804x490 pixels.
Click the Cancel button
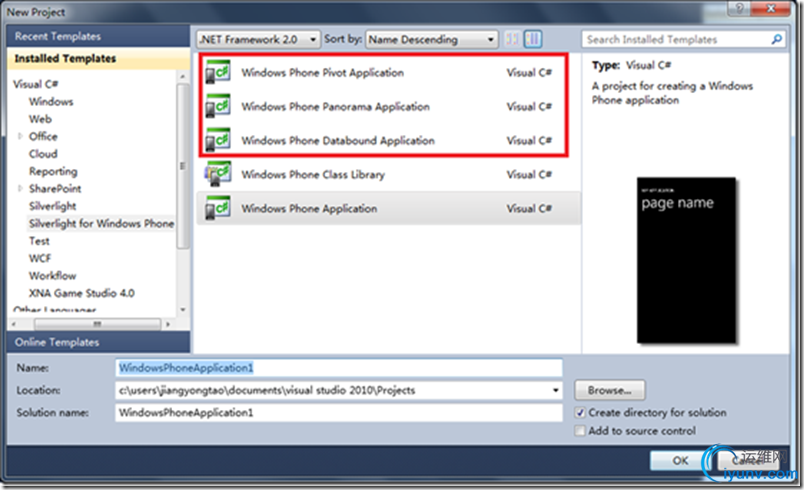point(748,461)
